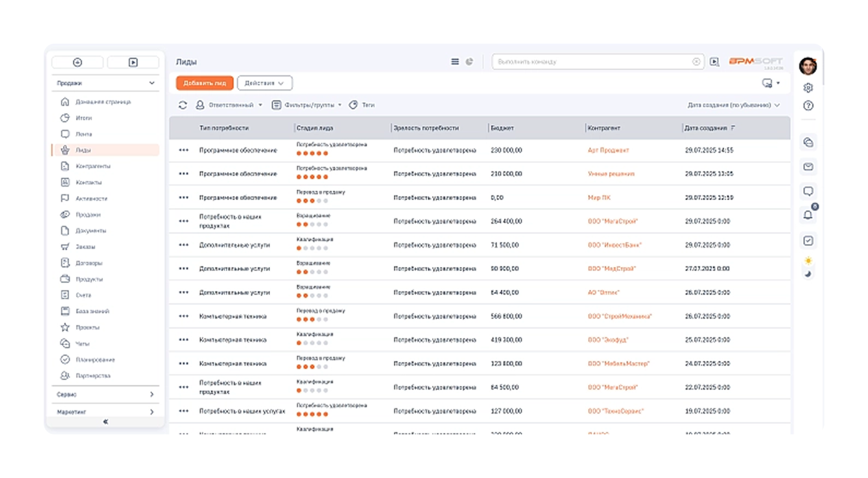Open Активности section in sidebar
868x478 pixels.
coord(91,199)
